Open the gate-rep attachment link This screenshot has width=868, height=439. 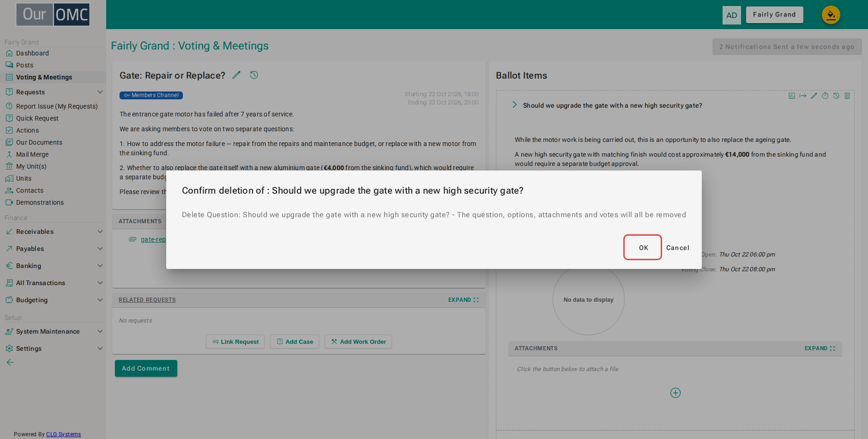pos(153,239)
